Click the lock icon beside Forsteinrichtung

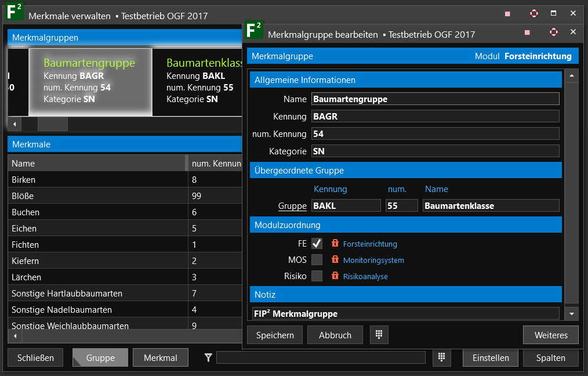coord(335,244)
